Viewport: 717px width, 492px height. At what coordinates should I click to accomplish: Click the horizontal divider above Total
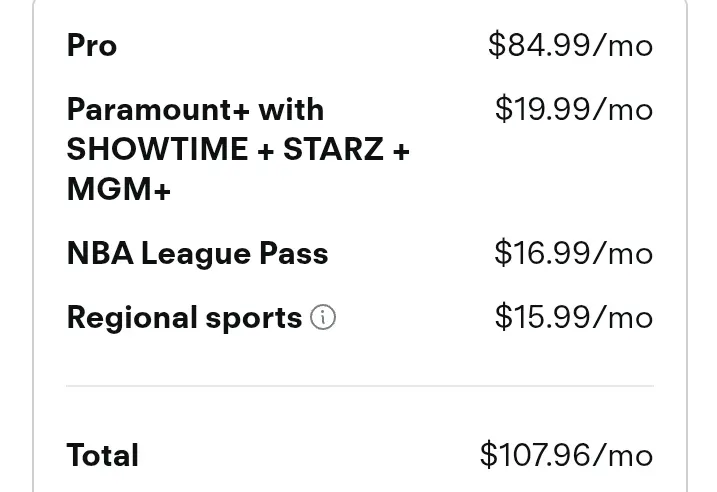(360, 386)
